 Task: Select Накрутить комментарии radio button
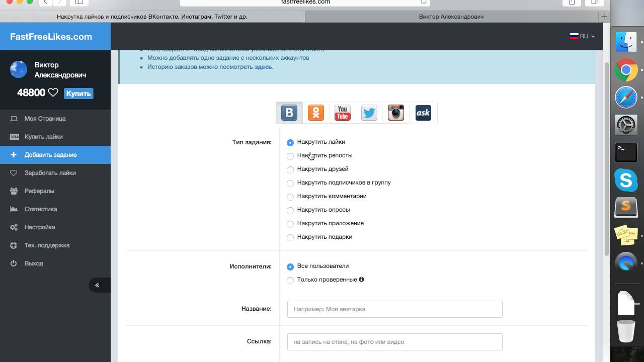(x=290, y=197)
